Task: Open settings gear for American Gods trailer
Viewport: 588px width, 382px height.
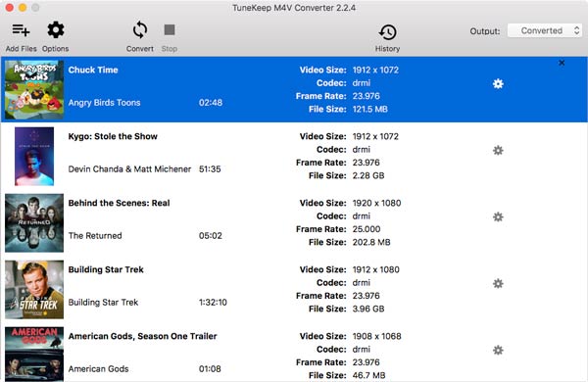Action: tap(498, 350)
